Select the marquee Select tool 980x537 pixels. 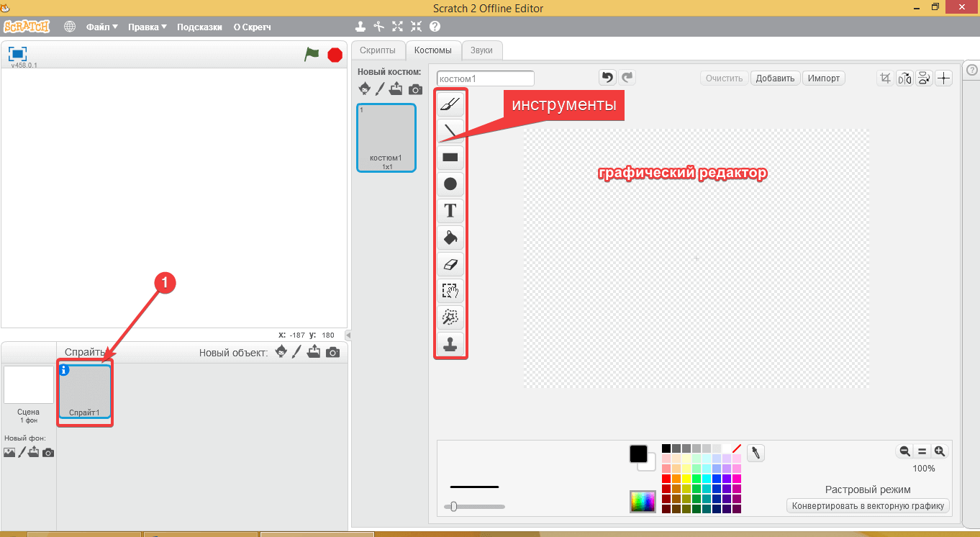[450, 291]
